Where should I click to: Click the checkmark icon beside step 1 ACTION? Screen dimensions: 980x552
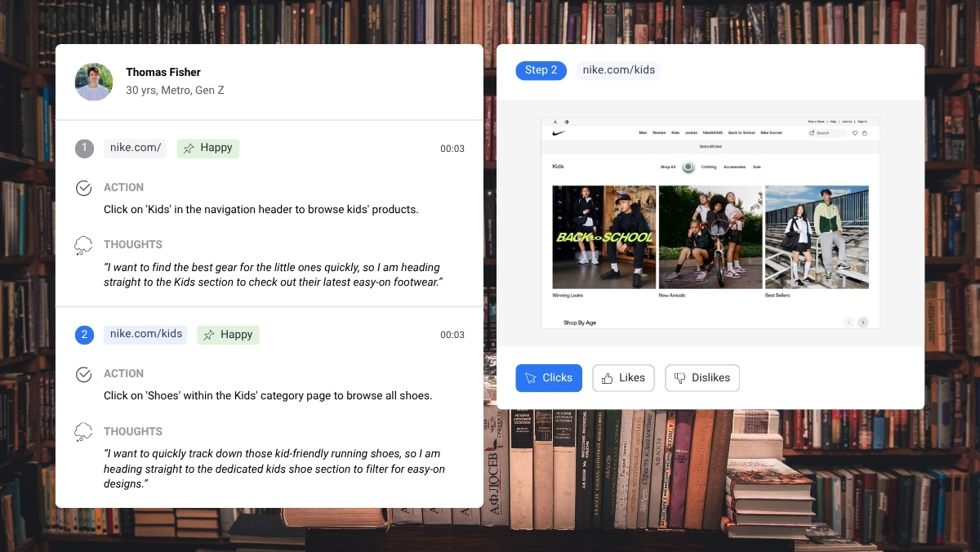(83, 189)
